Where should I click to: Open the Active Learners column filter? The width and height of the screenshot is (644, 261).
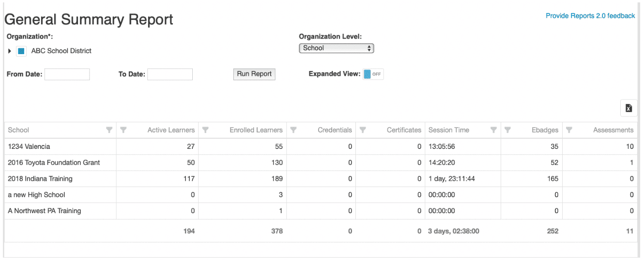[x=123, y=130]
